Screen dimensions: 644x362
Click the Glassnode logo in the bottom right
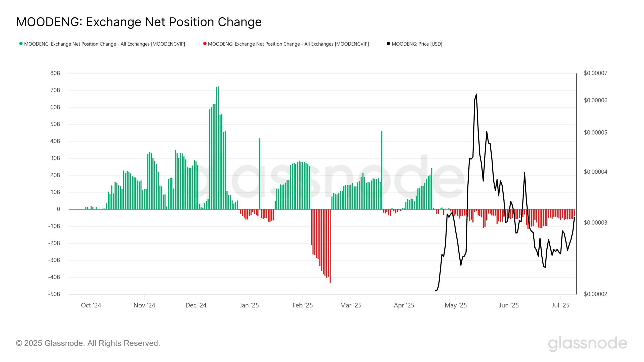pos(587,343)
